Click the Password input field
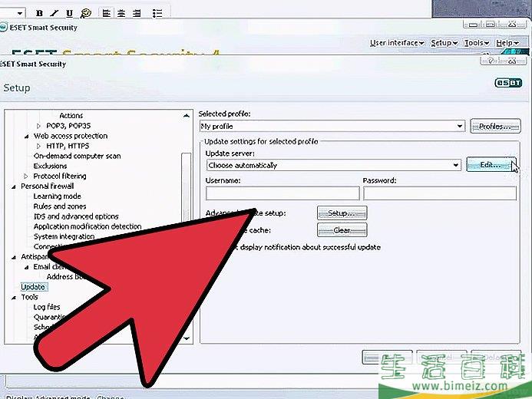 coord(440,193)
